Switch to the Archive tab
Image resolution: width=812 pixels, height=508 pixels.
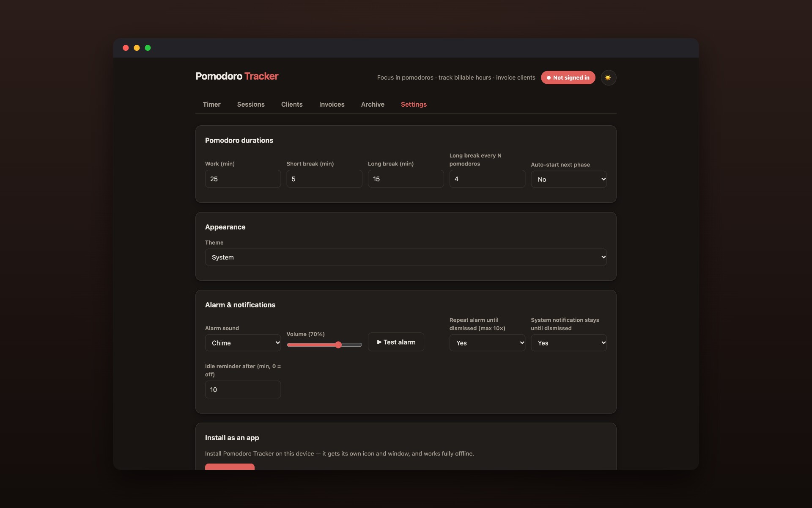pos(373,104)
